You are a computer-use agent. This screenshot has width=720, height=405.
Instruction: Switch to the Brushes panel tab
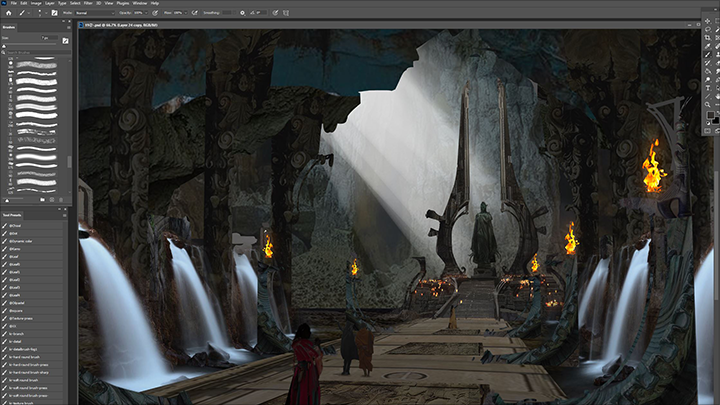9,28
